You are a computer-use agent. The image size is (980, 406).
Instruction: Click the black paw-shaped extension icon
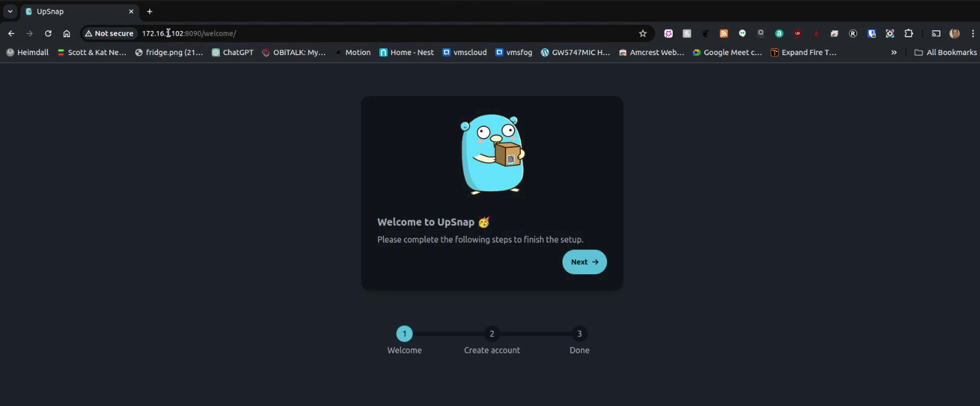click(706, 33)
